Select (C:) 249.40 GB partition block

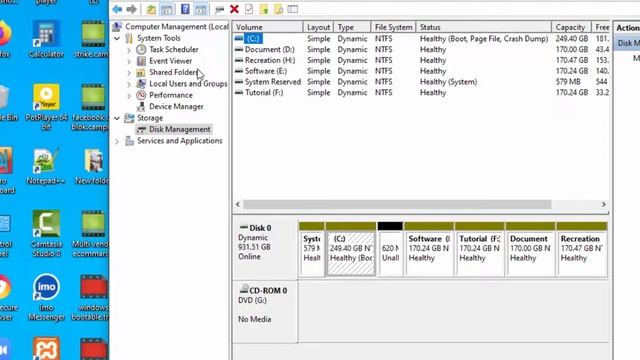coord(351,249)
